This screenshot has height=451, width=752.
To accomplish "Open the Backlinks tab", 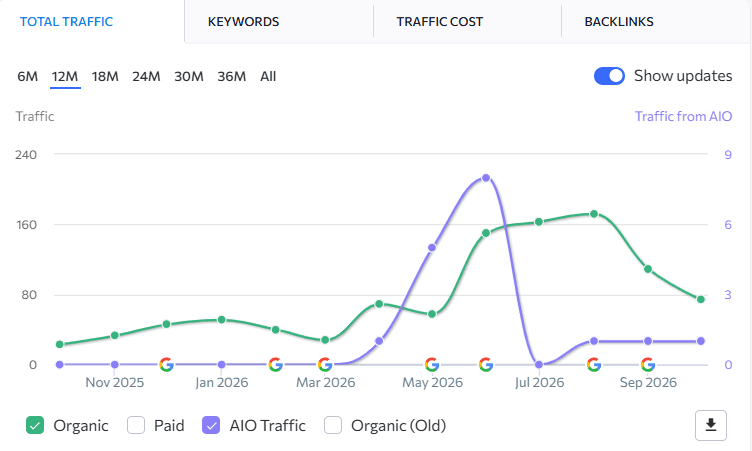I will pyautogui.click(x=619, y=22).
